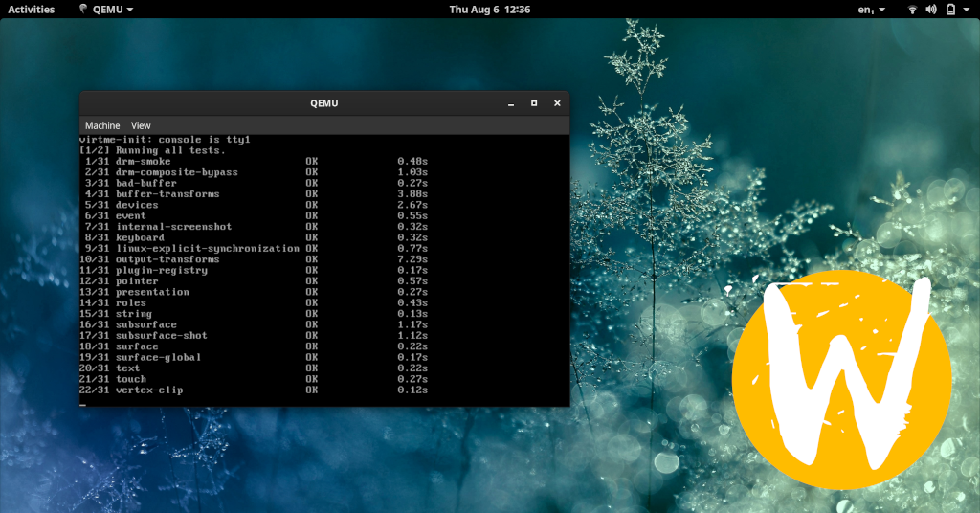Screen dimensions: 980x513
Task: Minimize the QEMU window
Action: [x=511, y=103]
